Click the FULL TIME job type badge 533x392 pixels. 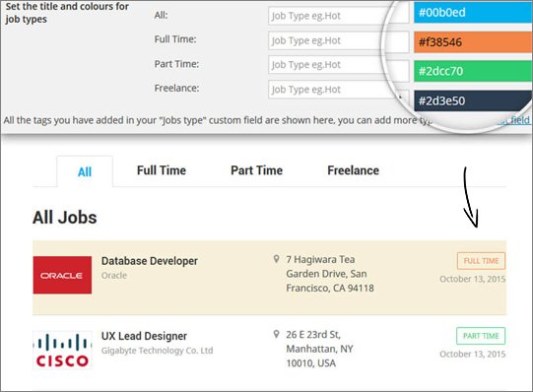point(481,261)
